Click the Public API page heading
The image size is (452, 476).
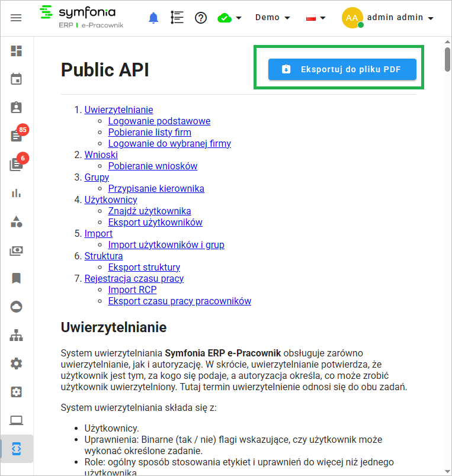pos(105,70)
